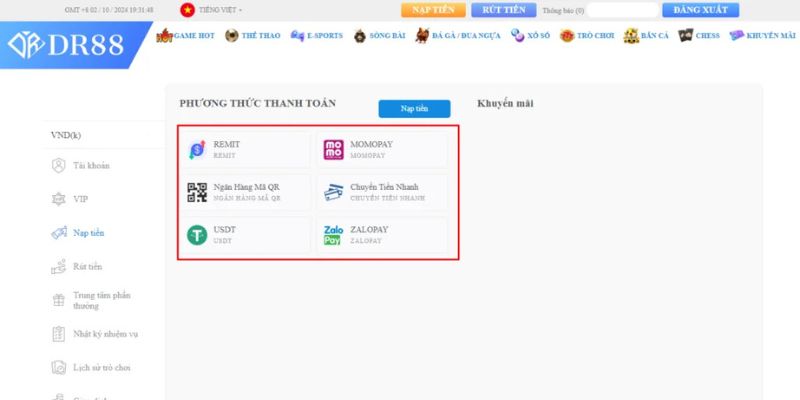
Task: Select the USDT Tether icon
Action: tap(197, 235)
